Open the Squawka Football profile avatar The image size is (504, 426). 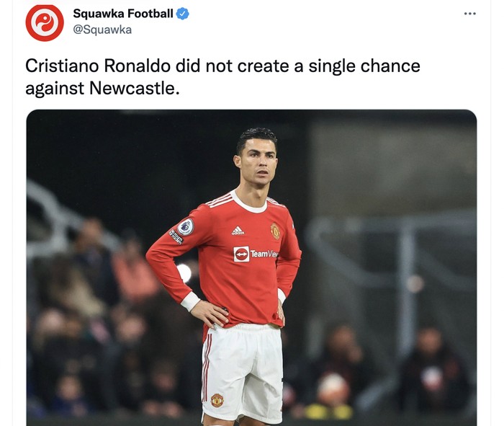(x=45, y=23)
